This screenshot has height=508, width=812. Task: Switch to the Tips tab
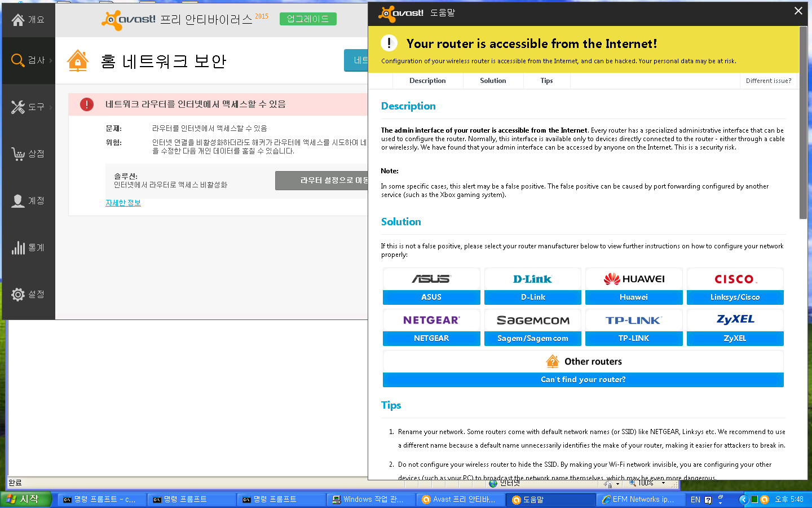pyautogui.click(x=546, y=81)
